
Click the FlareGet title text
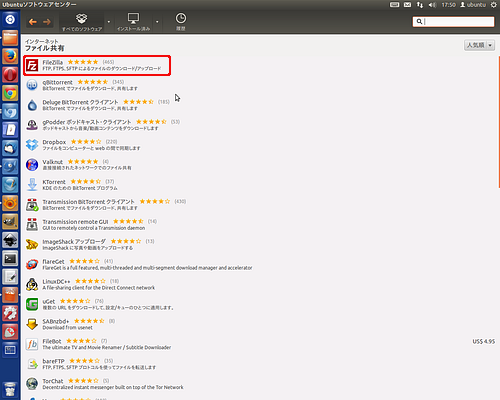coord(53,261)
